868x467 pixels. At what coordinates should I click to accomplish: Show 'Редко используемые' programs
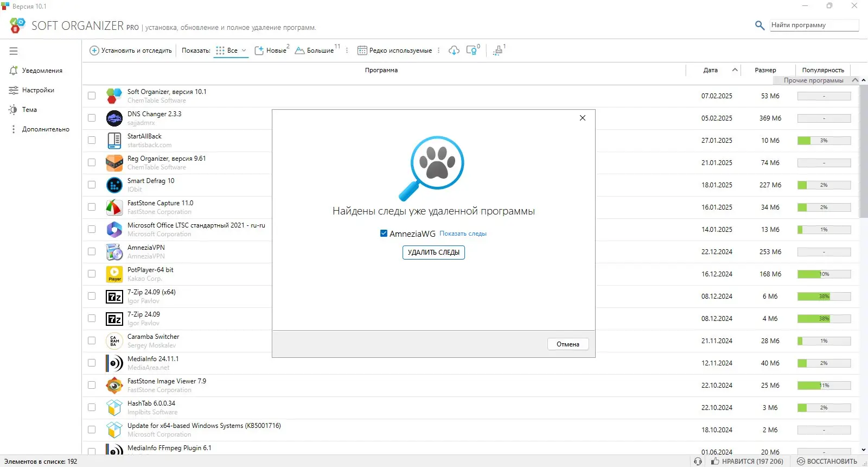395,51
